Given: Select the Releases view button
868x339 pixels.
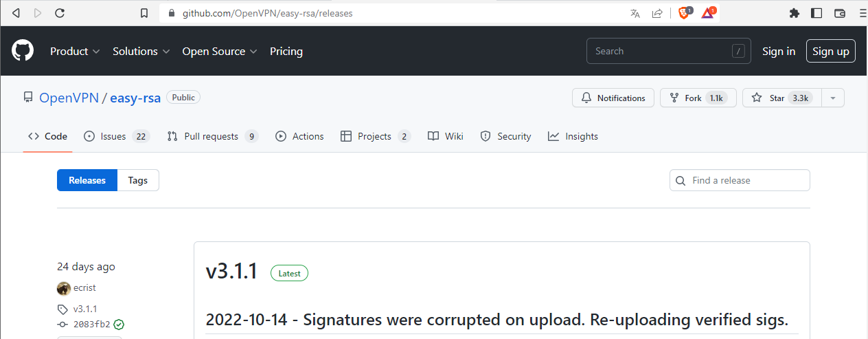Looking at the screenshot, I should (87, 180).
